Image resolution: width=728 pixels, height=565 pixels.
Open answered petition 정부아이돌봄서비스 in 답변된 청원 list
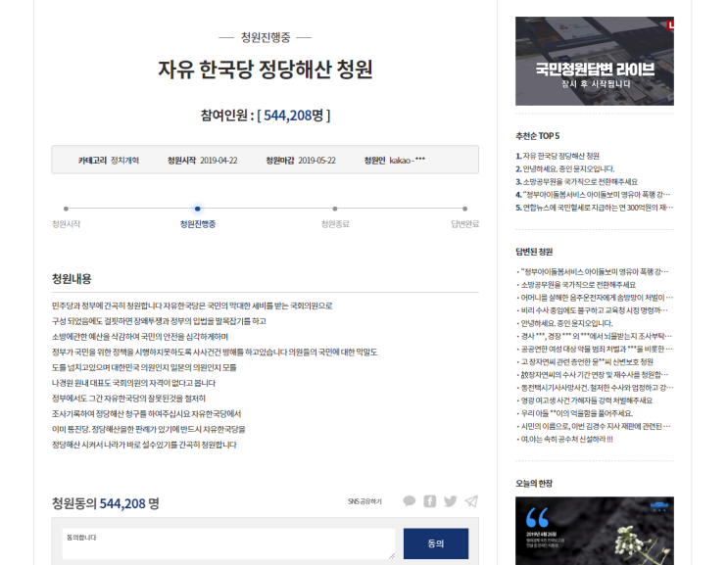[x=595, y=272]
